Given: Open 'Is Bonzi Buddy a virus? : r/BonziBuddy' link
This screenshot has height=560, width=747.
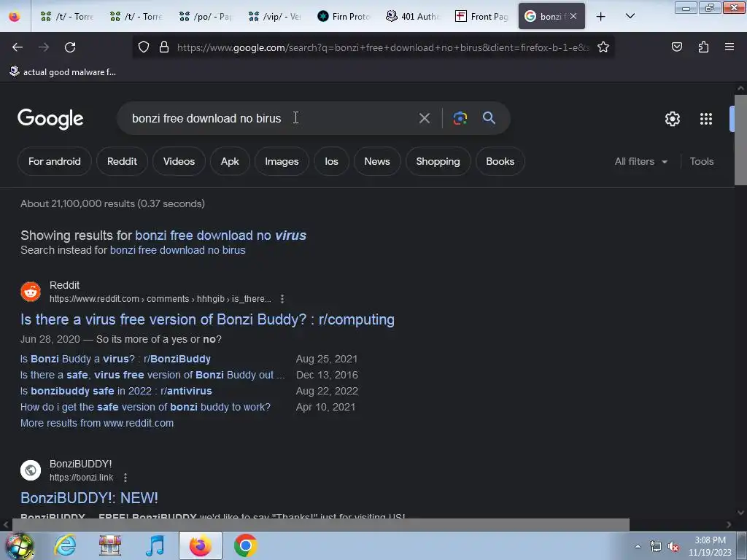Looking at the screenshot, I should click(x=115, y=359).
